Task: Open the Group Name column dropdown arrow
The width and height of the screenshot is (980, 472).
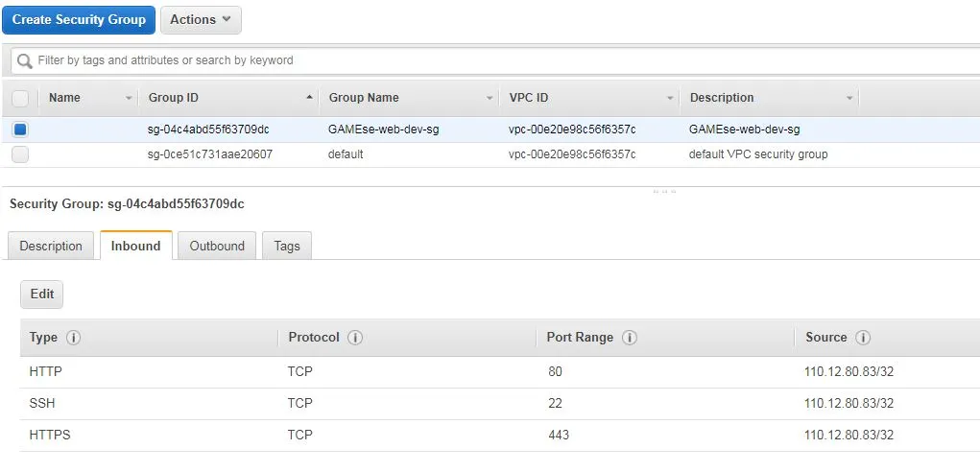Action: (490, 98)
